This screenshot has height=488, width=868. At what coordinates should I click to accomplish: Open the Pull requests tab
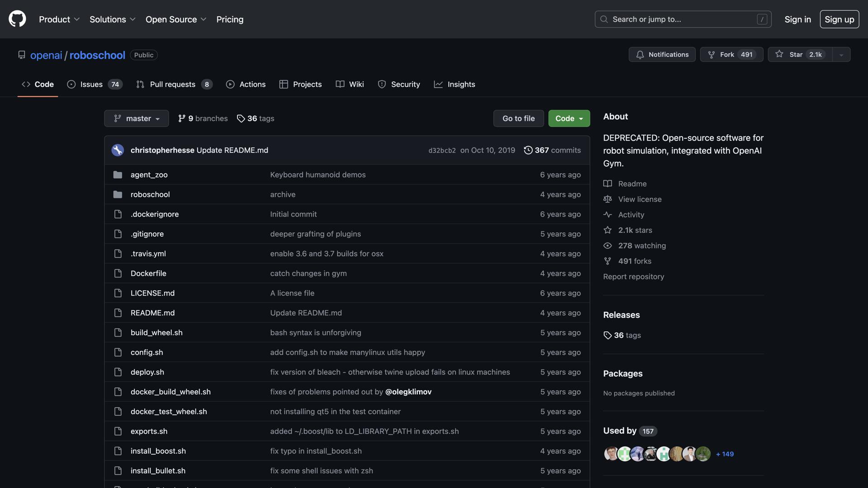(174, 84)
